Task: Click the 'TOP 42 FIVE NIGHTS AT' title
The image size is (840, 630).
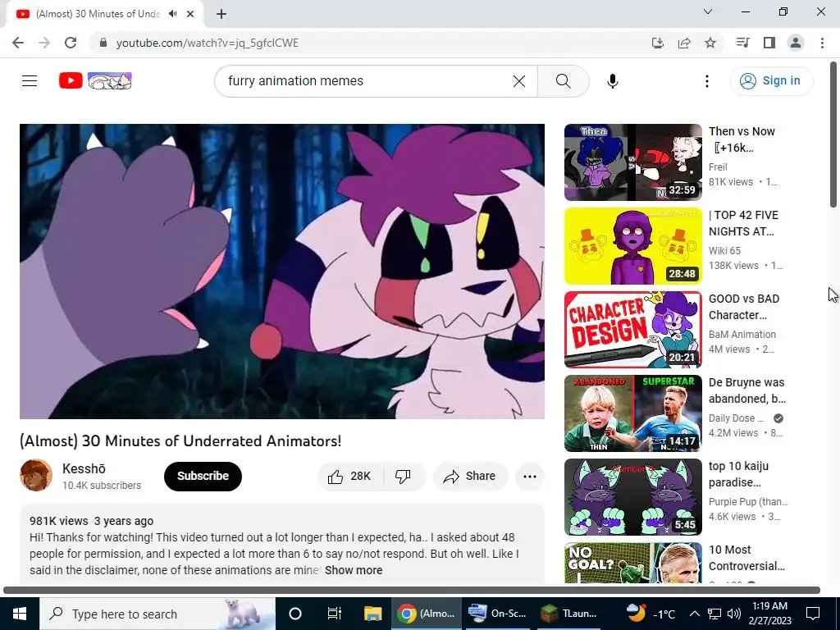Action: coord(743,223)
